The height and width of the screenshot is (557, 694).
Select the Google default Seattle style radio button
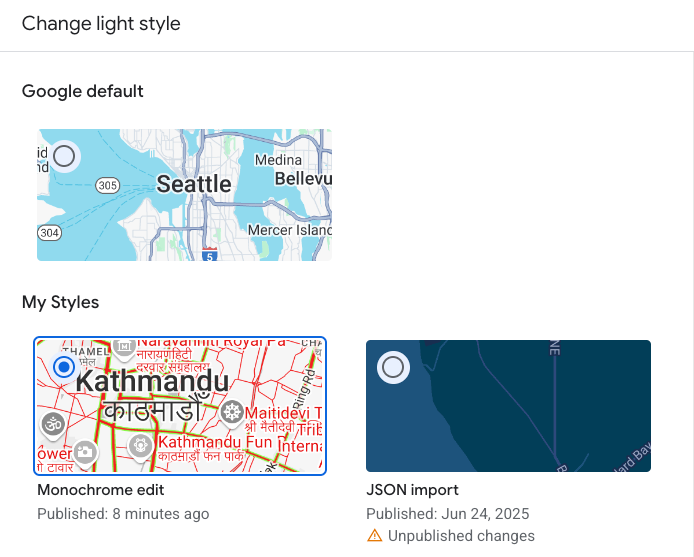pos(64,156)
